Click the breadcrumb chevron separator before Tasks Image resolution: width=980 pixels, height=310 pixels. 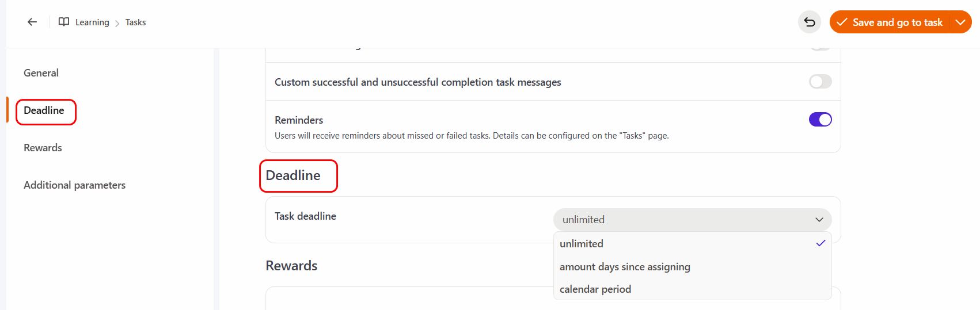(117, 23)
